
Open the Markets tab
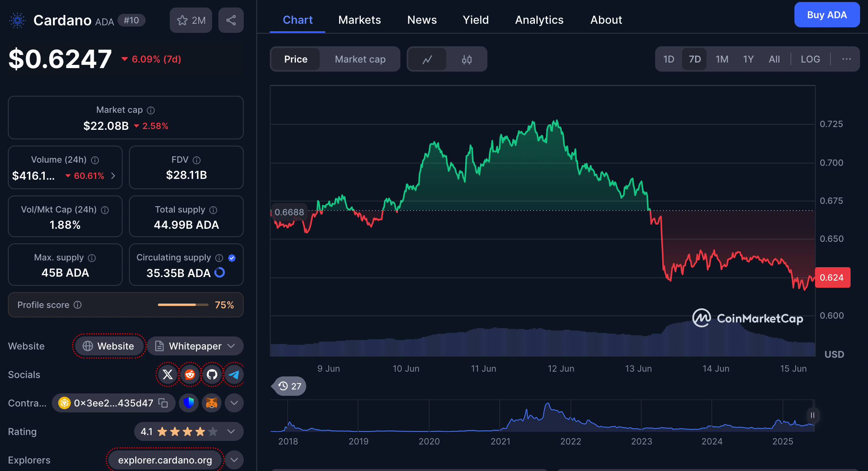tap(359, 20)
